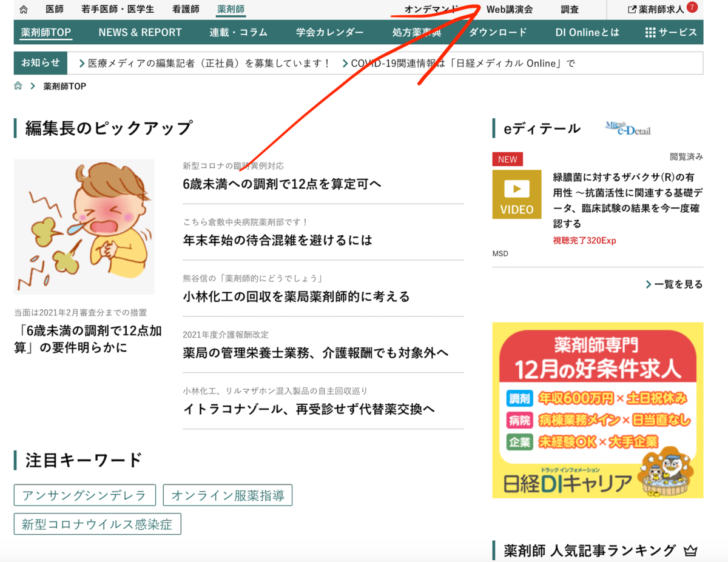Click the red notification badge showing 7
Image resolution: width=728 pixels, height=562 pixels.
(692, 8)
